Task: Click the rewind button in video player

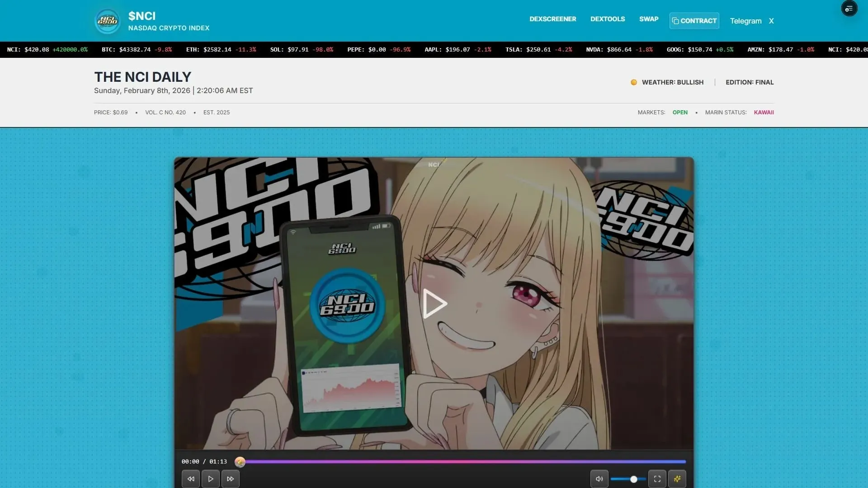Action: tap(190, 479)
